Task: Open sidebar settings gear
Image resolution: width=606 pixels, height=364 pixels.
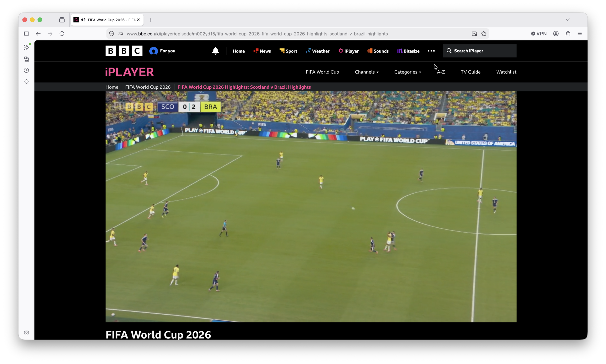Action: point(27,332)
